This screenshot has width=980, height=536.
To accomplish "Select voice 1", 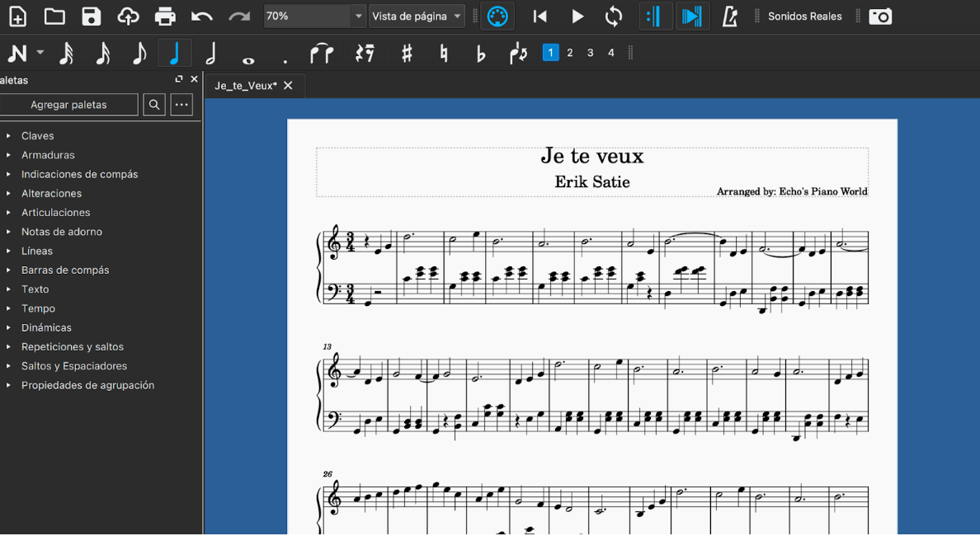I will pyautogui.click(x=550, y=53).
